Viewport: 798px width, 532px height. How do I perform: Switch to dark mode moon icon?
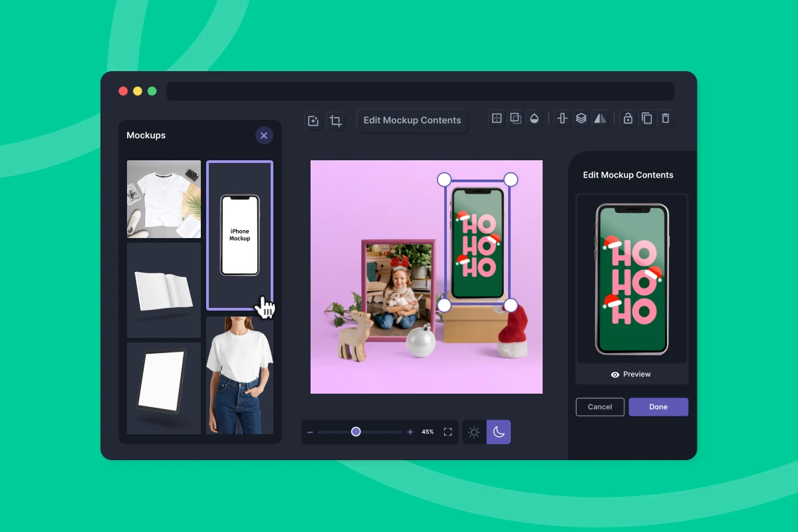tap(499, 432)
